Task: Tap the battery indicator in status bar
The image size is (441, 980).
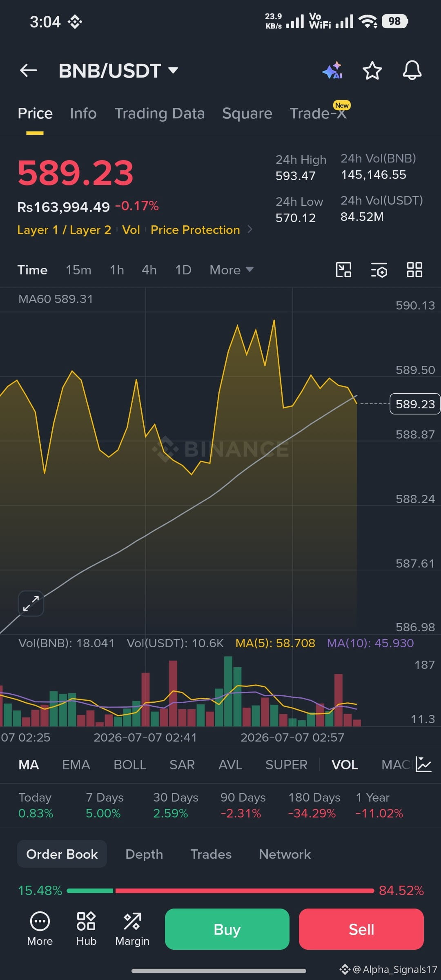Action: coord(395,21)
